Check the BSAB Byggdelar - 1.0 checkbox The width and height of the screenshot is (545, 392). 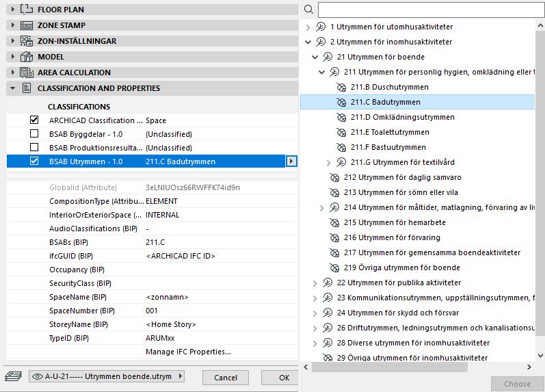point(34,133)
